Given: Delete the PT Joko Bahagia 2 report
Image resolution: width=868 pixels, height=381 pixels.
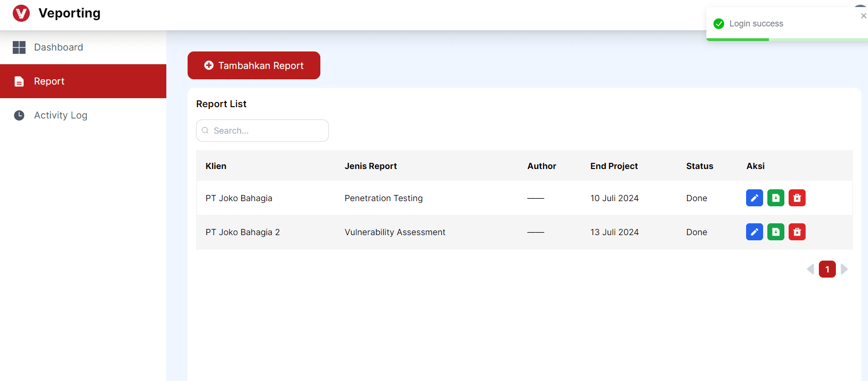Looking at the screenshot, I should [797, 232].
